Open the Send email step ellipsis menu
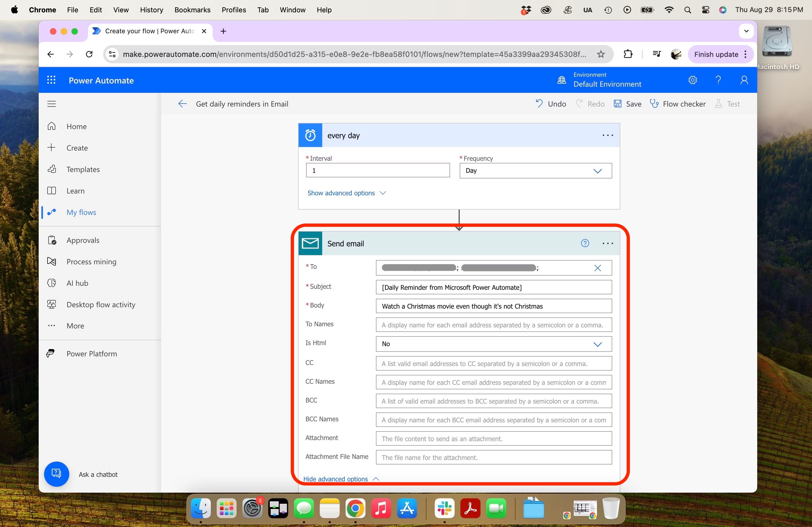Viewport: 812px width, 527px height. pyautogui.click(x=608, y=243)
